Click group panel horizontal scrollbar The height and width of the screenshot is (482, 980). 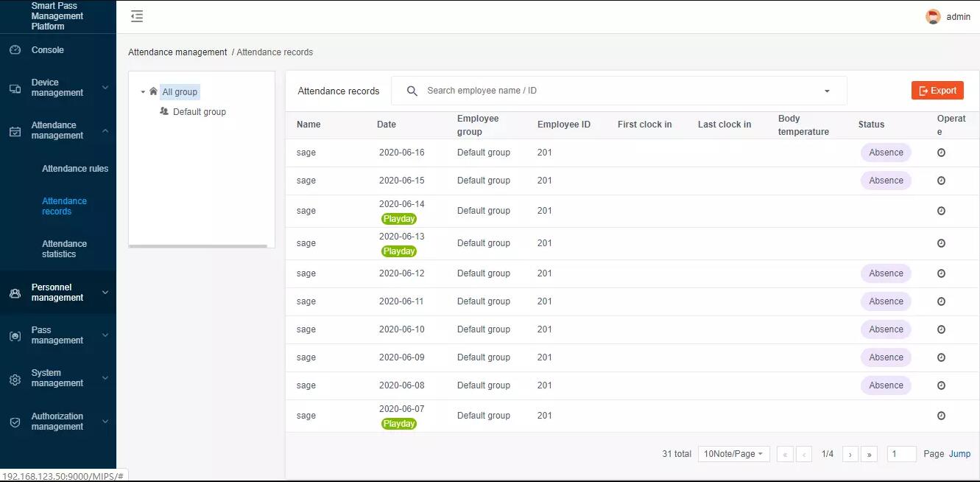198,246
